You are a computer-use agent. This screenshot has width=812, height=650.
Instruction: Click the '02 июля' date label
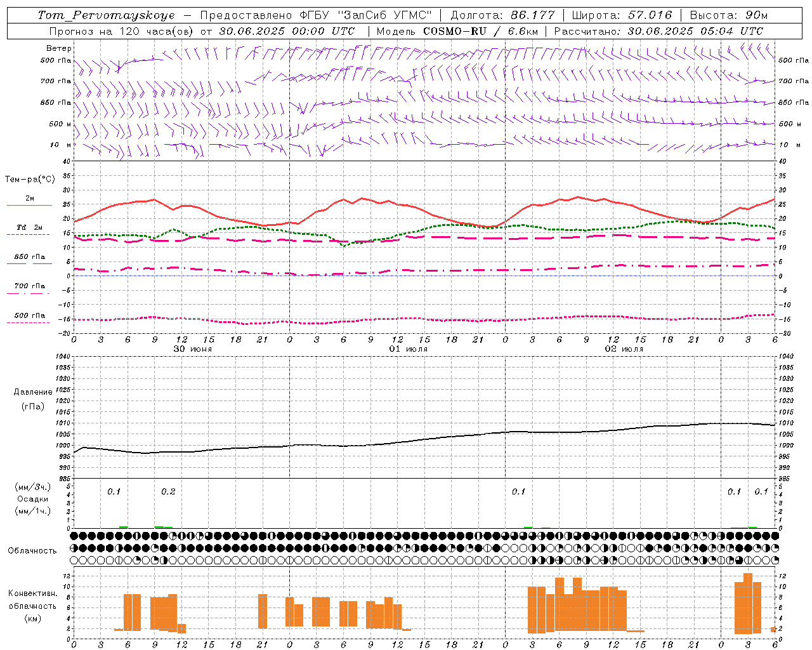point(624,349)
